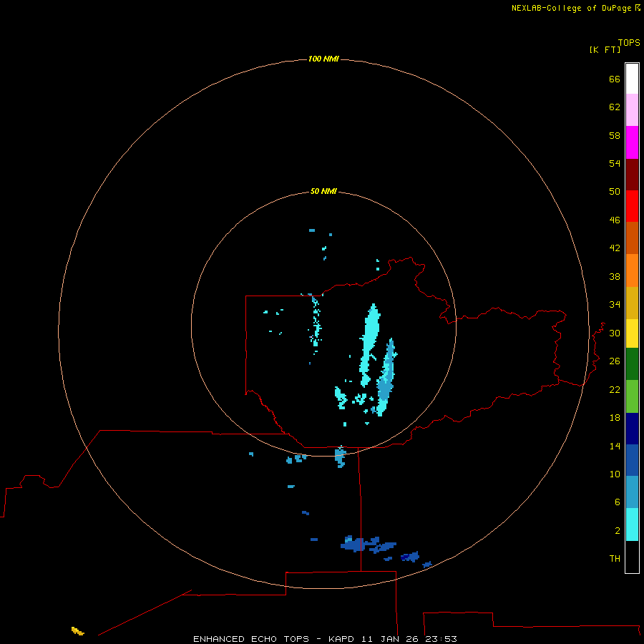Click the black TH threshold legend swatch
The width and height of the screenshot is (644, 644).
632,557
